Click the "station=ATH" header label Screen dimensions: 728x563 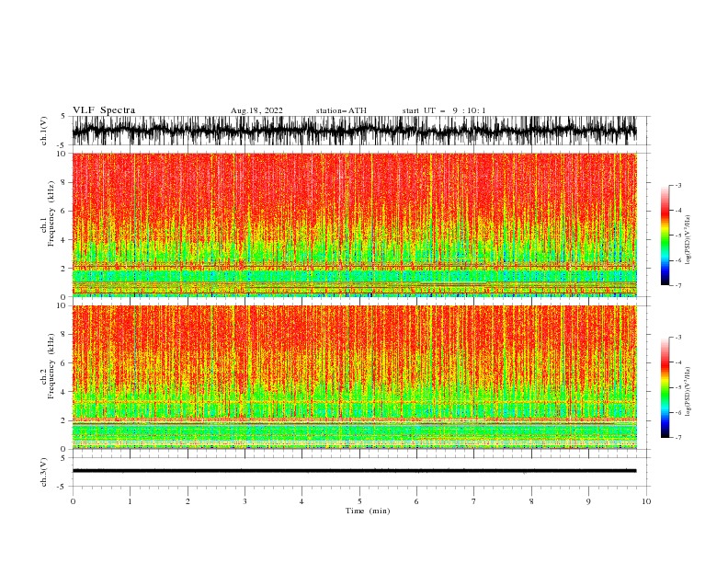pos(341,110)
